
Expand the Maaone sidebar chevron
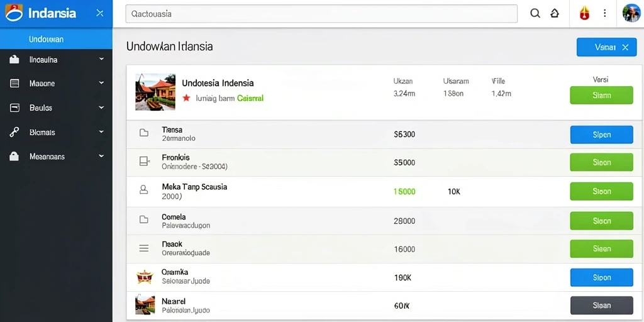click(101, 83)
